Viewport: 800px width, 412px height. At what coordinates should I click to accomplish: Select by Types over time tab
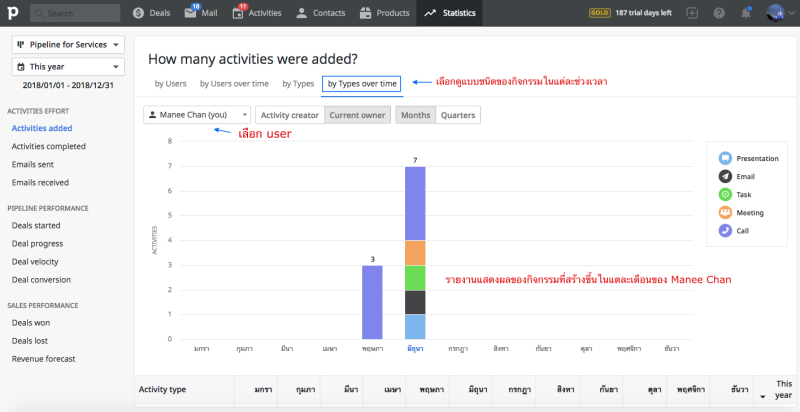point(362,84)
